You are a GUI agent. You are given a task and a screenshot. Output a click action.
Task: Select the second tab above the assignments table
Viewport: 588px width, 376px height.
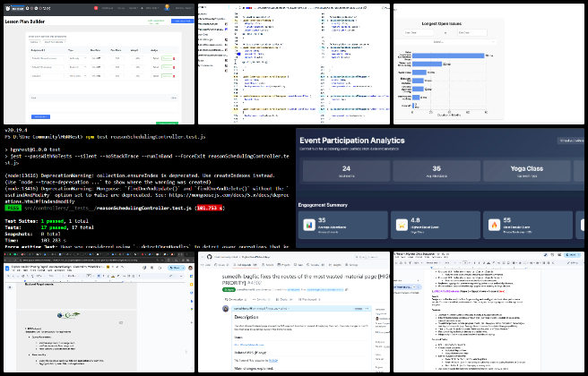coord(56,40)
